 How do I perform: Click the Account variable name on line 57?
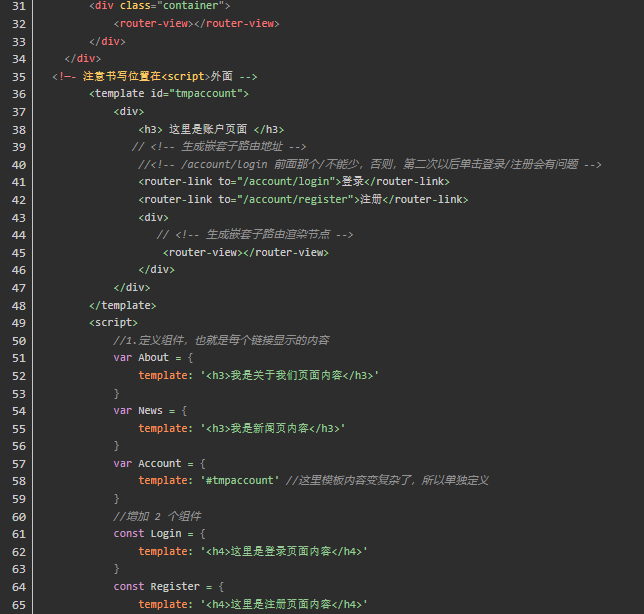coord(159,463)
